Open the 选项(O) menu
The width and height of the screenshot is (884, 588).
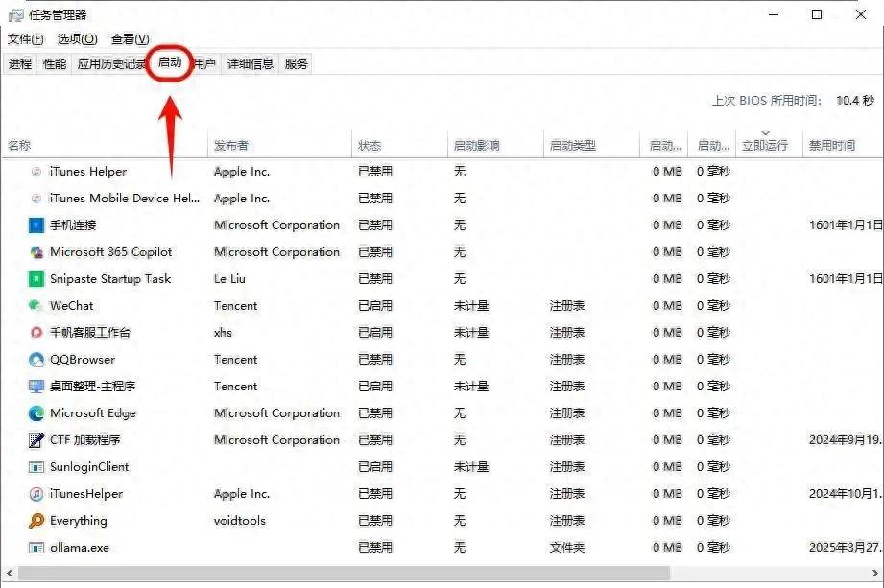77,39
